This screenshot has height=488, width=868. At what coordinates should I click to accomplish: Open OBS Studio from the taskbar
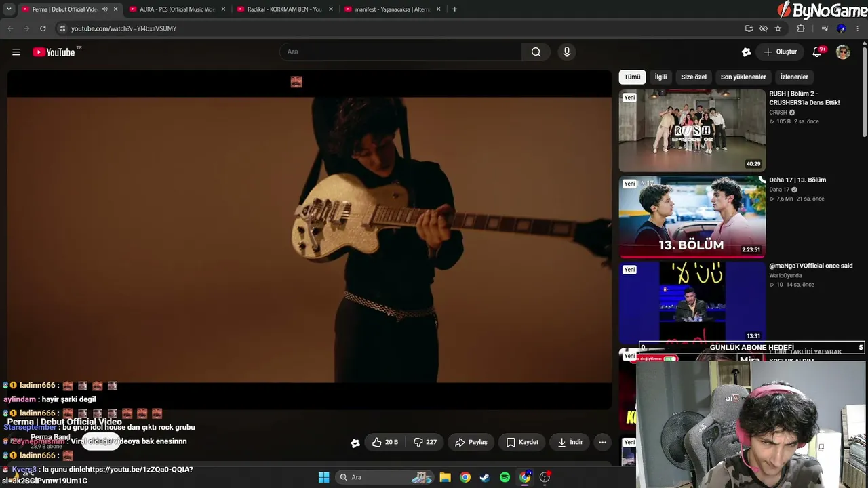(545, 477)
